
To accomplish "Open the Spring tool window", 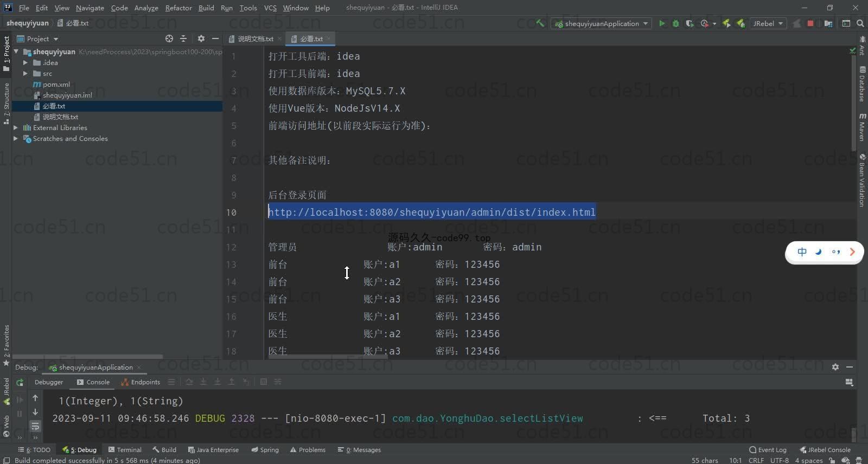I will pos(265,450).
